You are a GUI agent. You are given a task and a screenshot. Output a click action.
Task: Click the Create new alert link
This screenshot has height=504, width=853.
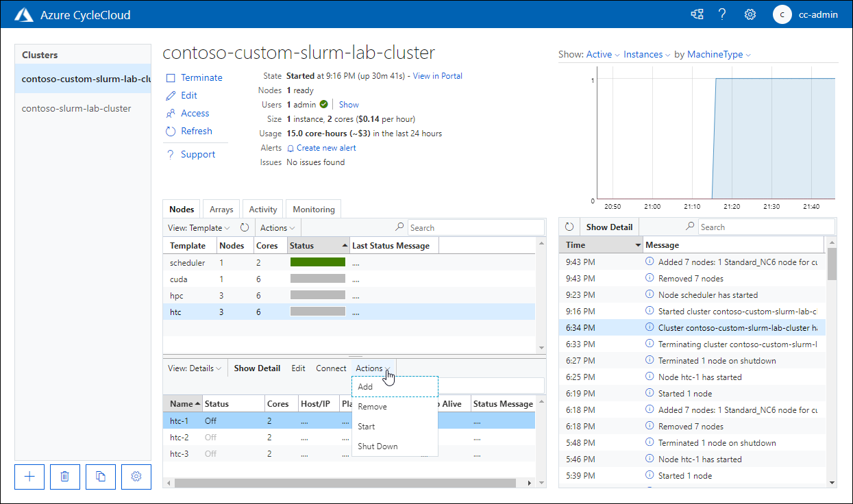[x=325, y=147]
